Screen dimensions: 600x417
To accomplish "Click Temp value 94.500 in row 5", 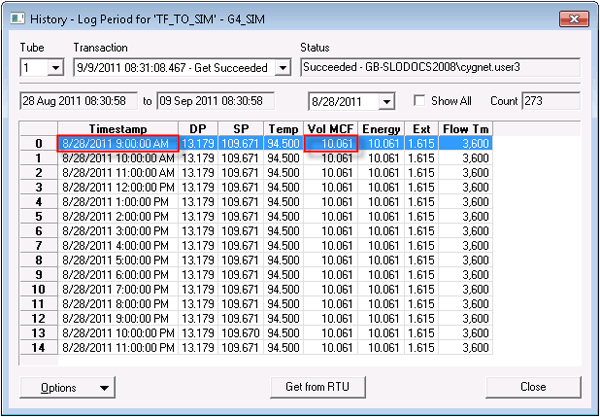I will coord(284,216).
